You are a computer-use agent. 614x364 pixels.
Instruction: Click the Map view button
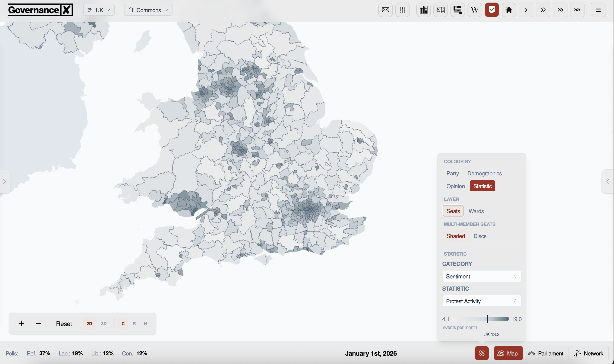(x=508, y=353)
